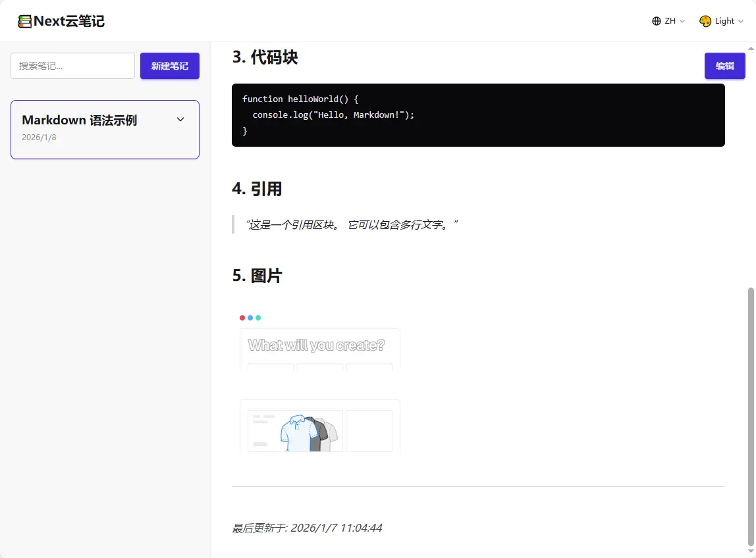756x558 pixels.
Task: Click the scrollbar up arrow
Action: (x=751, y=47)
